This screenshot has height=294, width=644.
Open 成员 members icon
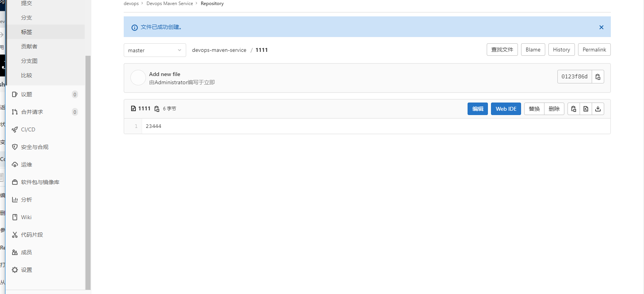(x=15, y=252)
